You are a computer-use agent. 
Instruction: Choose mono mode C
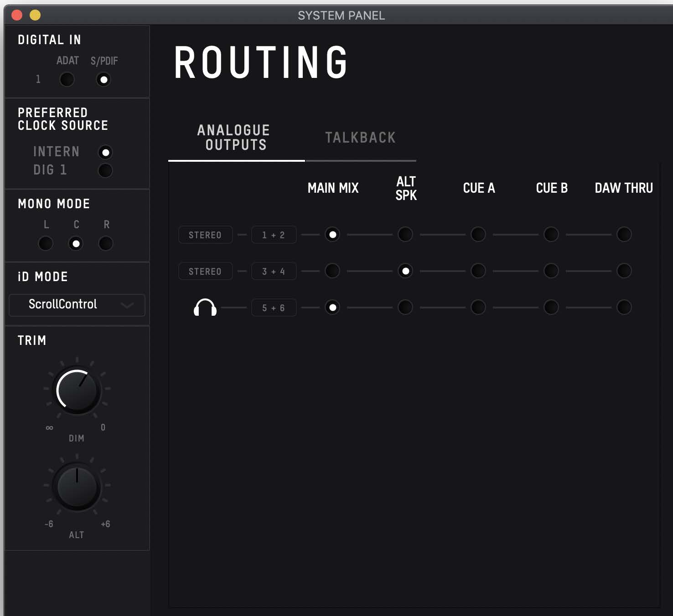(76, 243)
